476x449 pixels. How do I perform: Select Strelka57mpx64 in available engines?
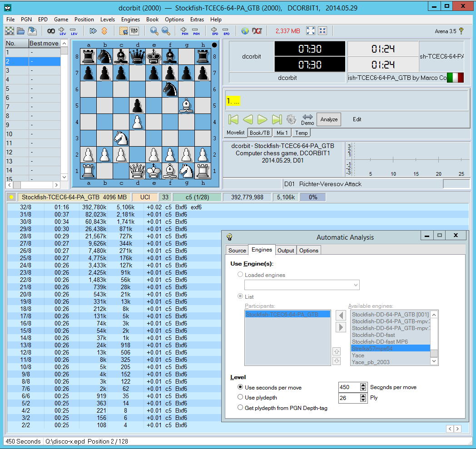[x=391, y=349]
